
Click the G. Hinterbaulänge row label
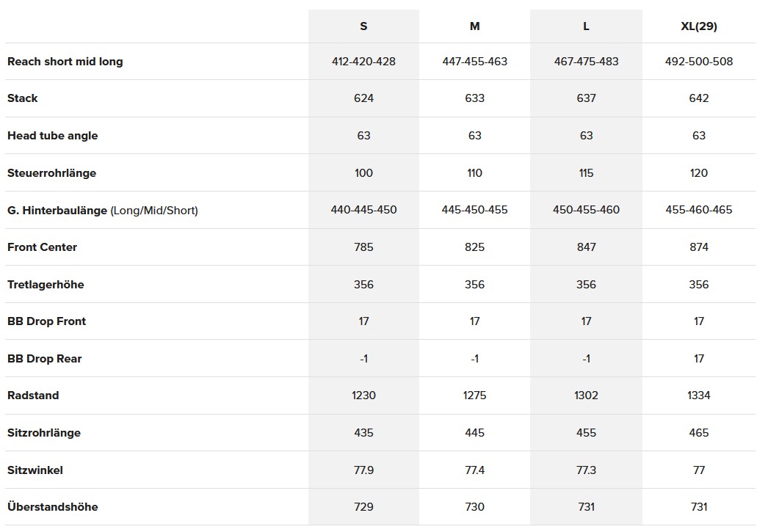pyautogui.click(x=103, y=211)
